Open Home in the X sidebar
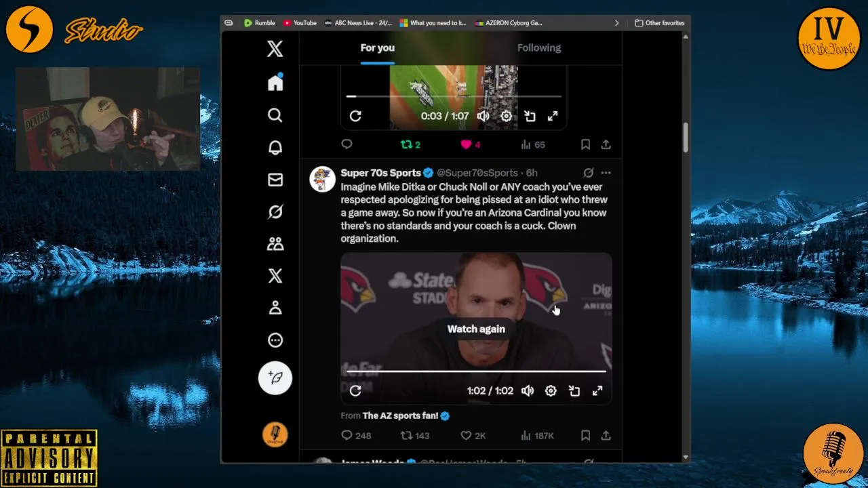Viewport: 868px width, 488px height. point(275,83)
